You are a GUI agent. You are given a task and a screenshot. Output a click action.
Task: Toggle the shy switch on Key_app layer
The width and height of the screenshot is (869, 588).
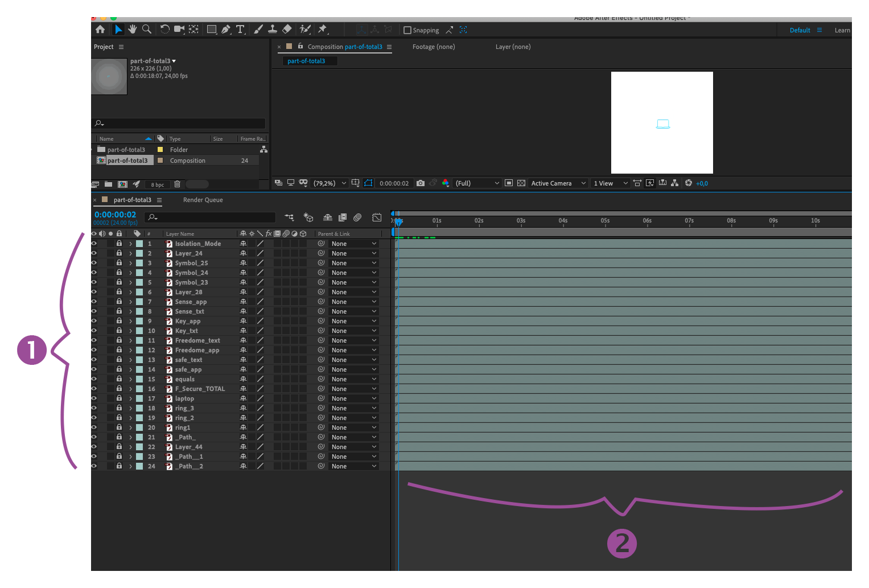click(243, 321)
